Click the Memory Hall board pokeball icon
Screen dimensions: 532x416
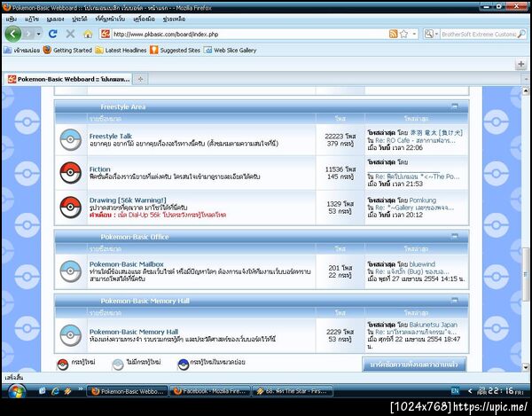click(x=71, y=335)
